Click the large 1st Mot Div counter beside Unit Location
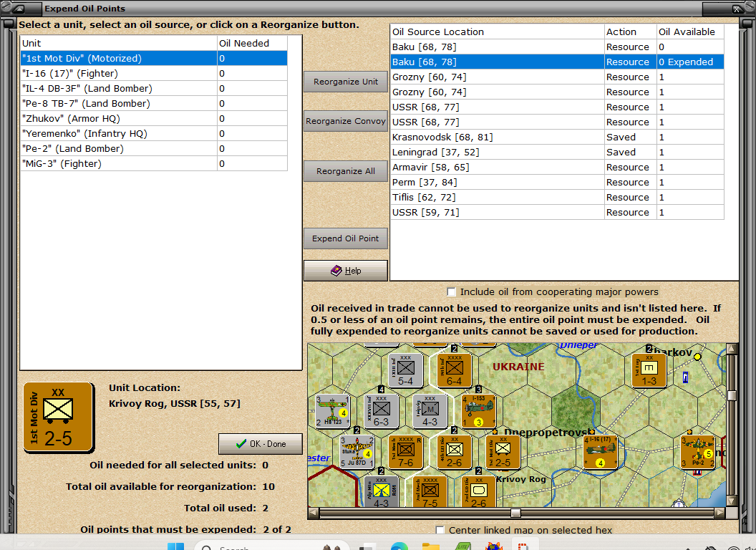Screen dimensions: 756x550 (59, 418)
